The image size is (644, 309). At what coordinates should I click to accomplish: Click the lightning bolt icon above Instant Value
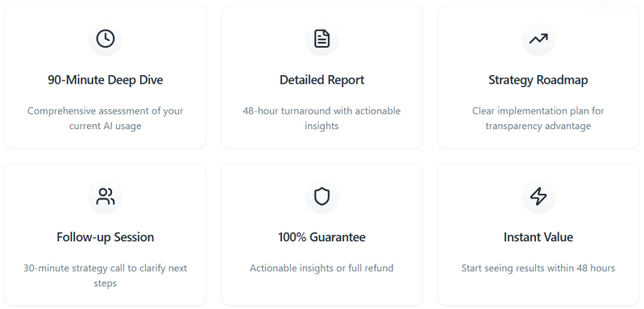pyautogui.click(x=538, y=196)
